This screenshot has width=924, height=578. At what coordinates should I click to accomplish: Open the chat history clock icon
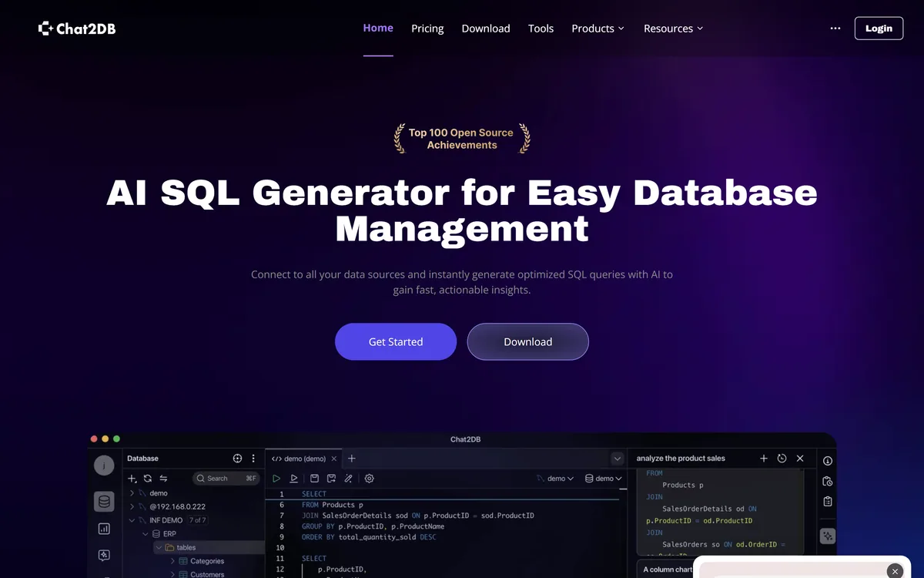point(782,459)
